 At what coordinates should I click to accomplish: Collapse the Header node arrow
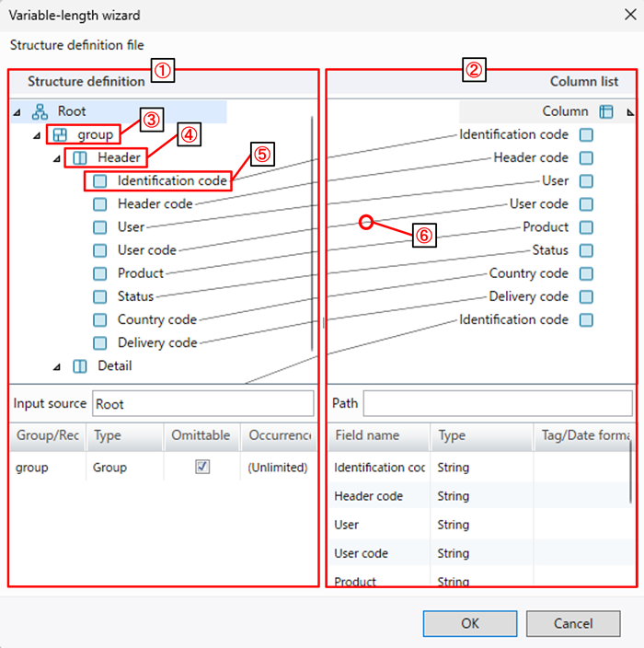(x=58, y=158)
